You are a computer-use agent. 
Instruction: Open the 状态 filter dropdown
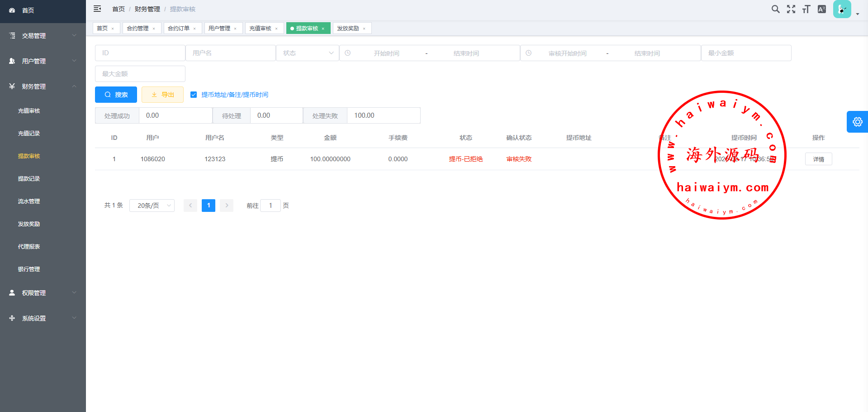(x=308, y=53)
